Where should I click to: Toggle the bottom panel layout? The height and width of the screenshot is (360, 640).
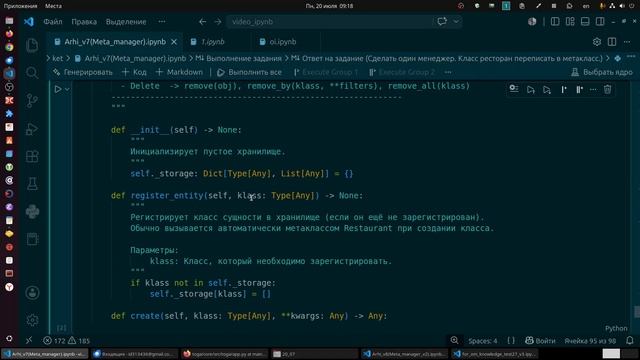pos(585,22)
